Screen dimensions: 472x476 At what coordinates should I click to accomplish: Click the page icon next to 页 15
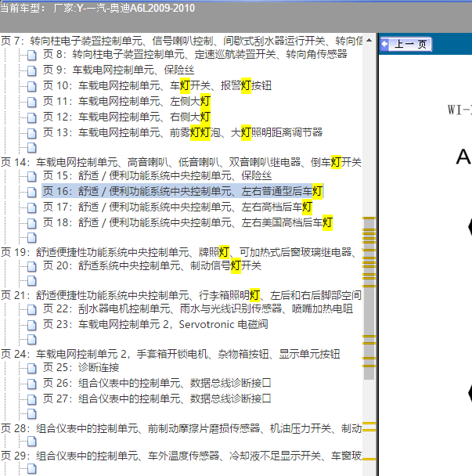(x=31, y=176)
